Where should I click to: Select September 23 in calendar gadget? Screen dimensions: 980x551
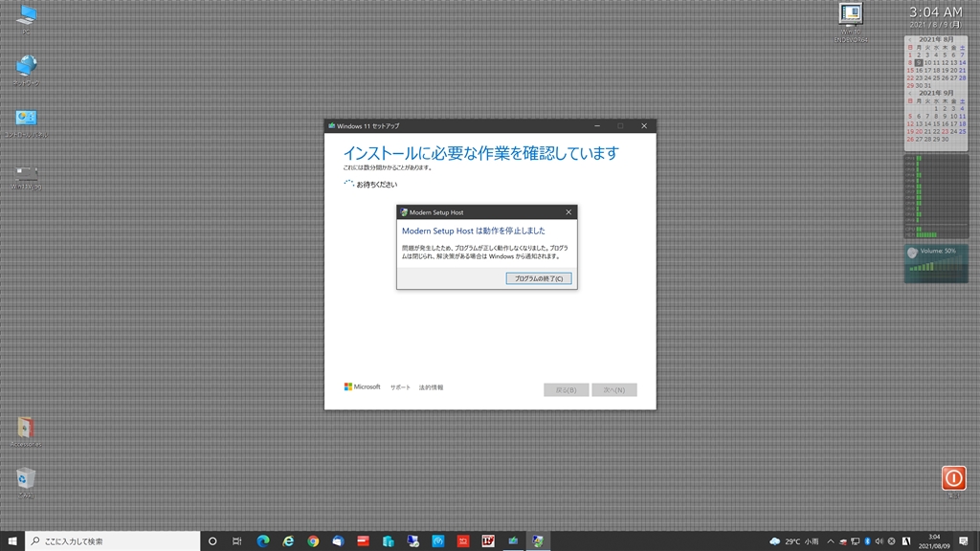click(x=945, y=131)
